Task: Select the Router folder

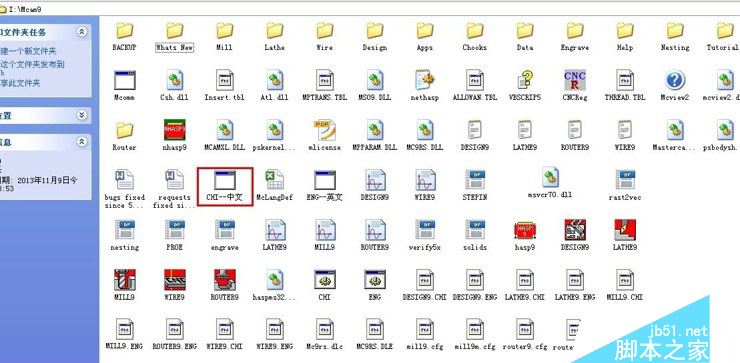Action: (x=125, y=130)
